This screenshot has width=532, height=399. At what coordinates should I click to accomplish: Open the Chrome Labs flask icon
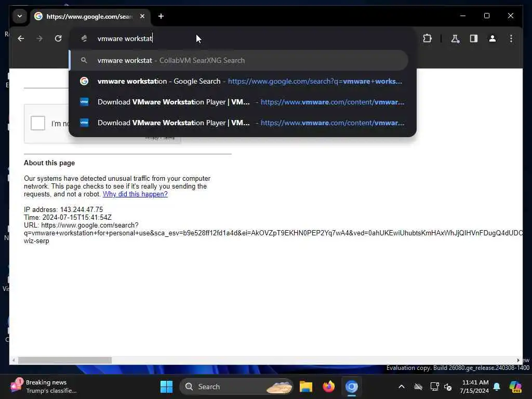pyautogui.click(x=455, y=38)
